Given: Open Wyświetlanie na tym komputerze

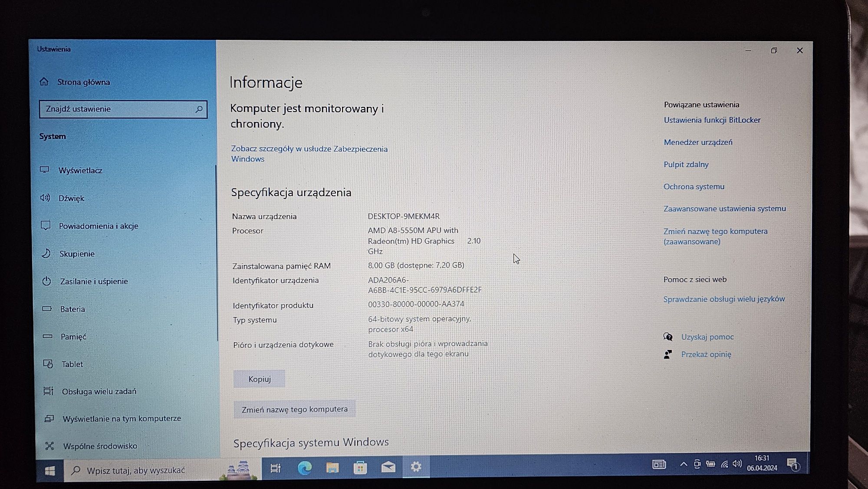Looking at the screenshot, I should pyautogui.click(x=113, y=419).
